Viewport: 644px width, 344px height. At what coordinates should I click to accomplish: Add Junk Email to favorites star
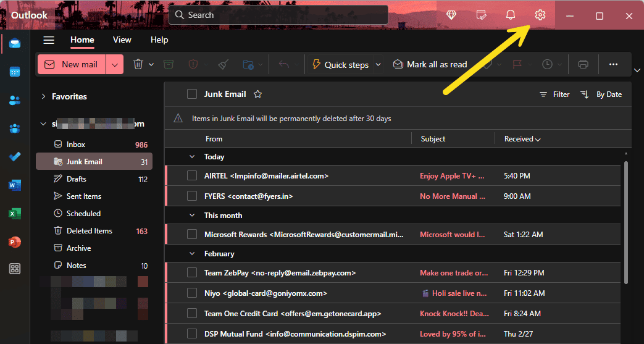257,94
